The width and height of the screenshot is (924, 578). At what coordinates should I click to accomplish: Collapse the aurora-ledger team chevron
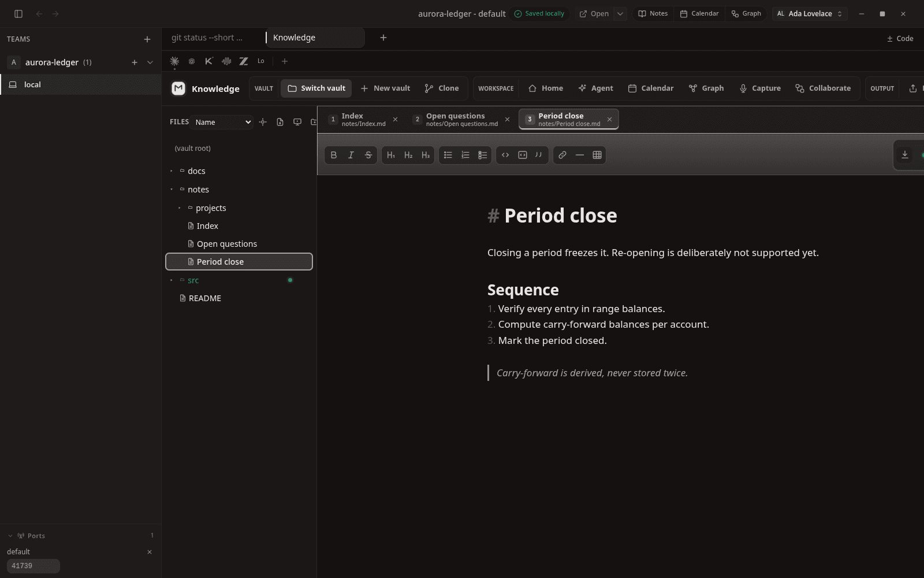[x=150, y=62]
